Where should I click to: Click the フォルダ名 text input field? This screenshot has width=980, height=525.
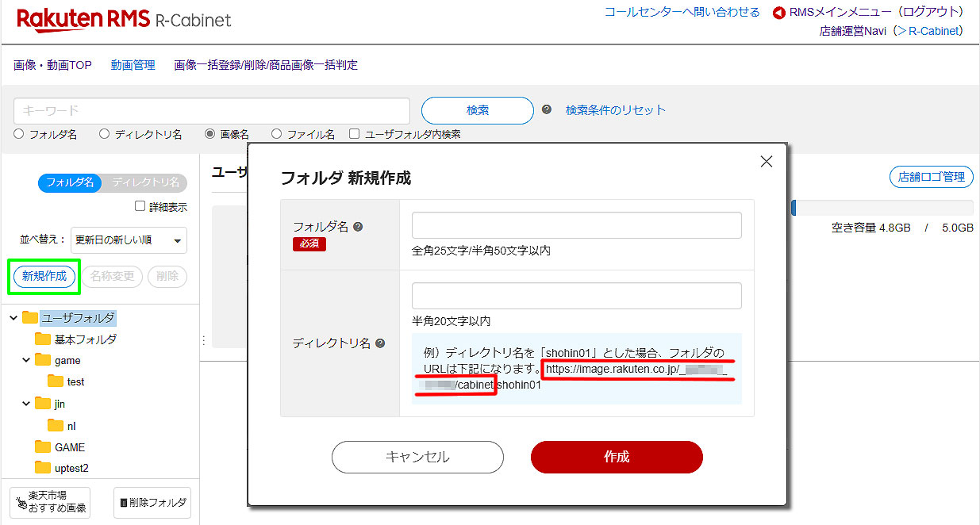(576, 225)
